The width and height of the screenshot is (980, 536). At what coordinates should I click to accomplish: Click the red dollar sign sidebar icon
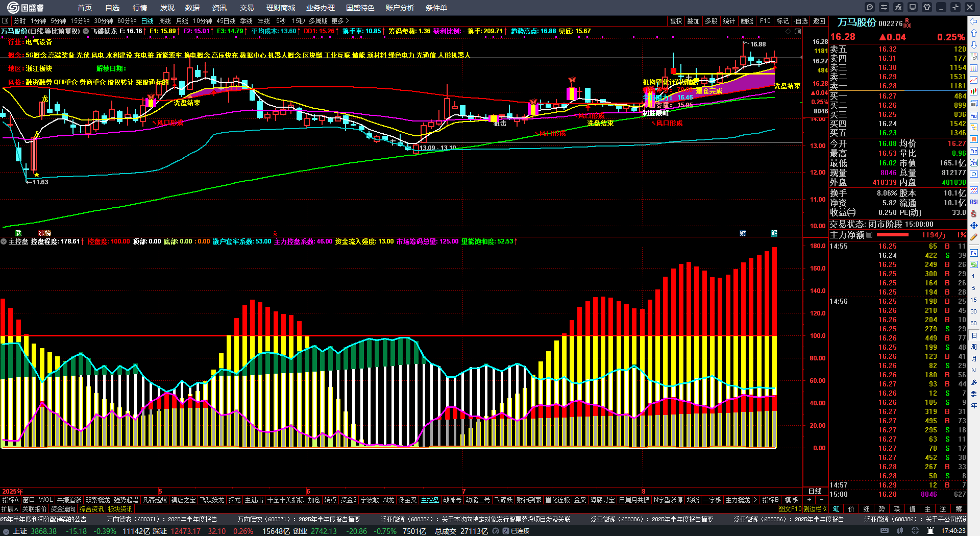click(974, 213)
